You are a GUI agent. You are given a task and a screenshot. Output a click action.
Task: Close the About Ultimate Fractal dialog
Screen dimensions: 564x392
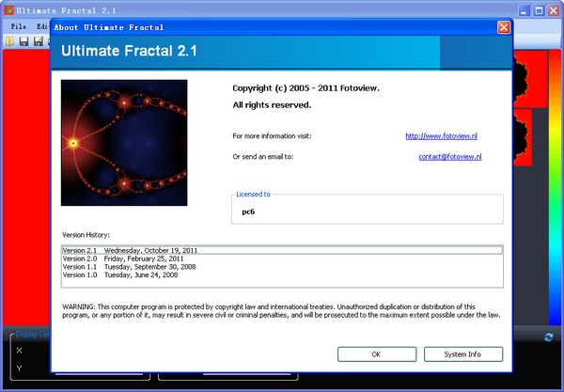(x=504, y=27)
